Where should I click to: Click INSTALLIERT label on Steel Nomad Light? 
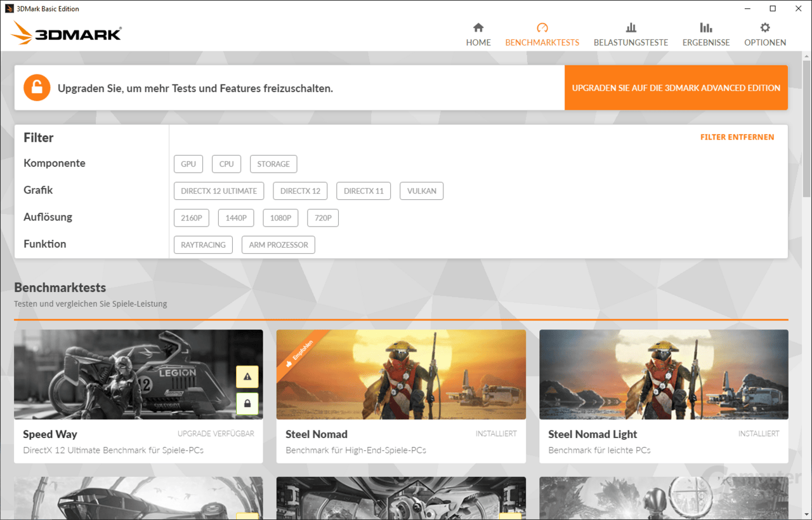click(x=759, y=434)
